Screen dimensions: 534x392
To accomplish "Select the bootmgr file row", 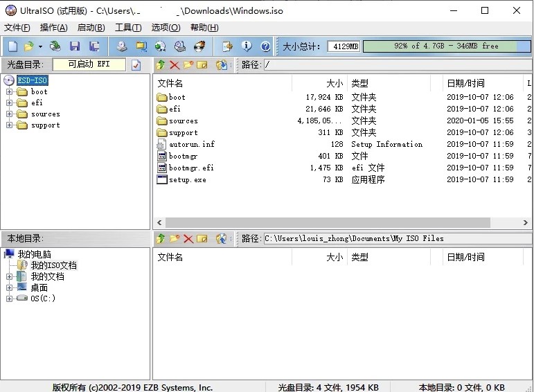I will (343, 156).
